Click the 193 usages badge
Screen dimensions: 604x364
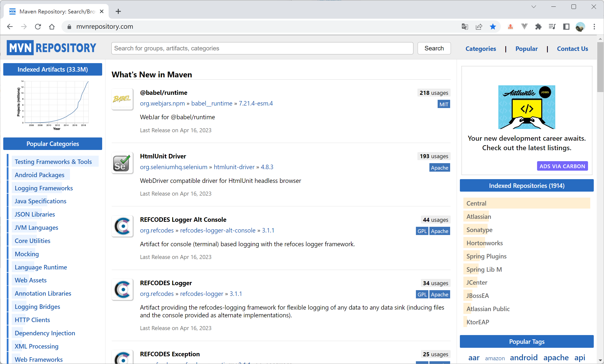point(434,156)
